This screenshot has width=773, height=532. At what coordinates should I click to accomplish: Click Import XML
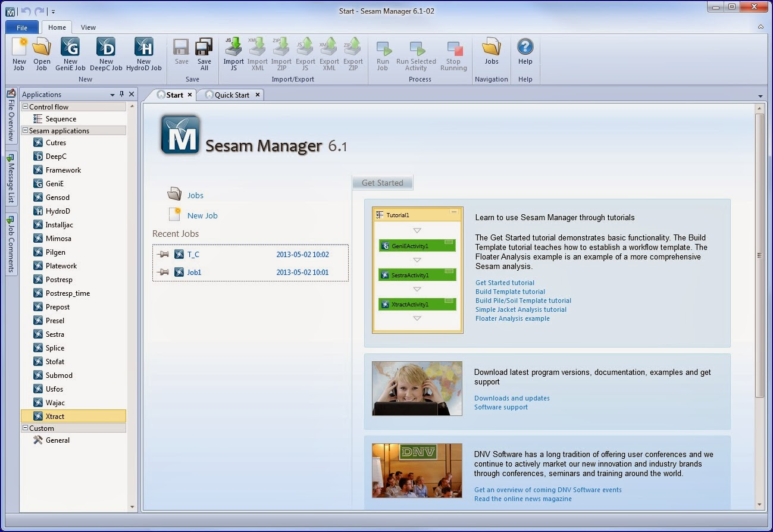click(257, 54)
